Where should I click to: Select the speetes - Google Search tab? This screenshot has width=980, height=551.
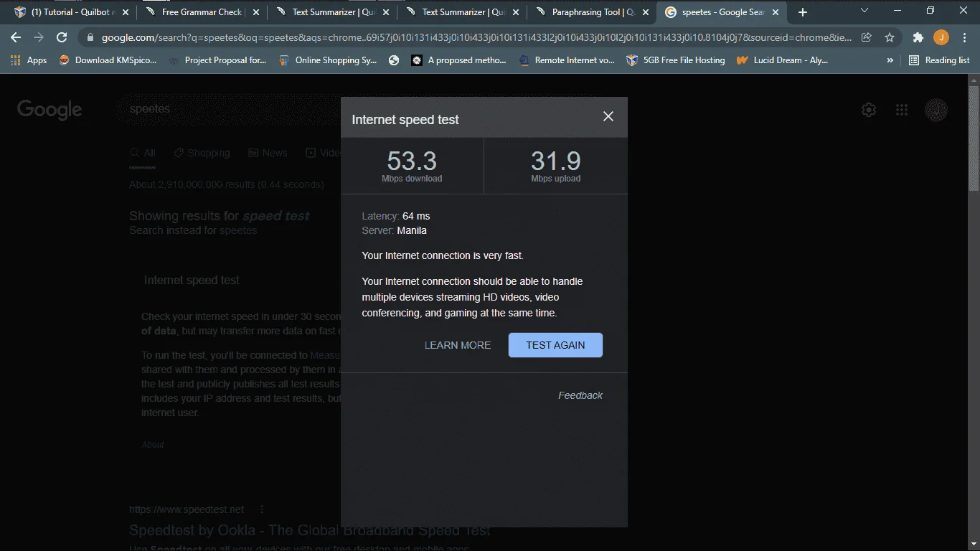coord(722,12)
